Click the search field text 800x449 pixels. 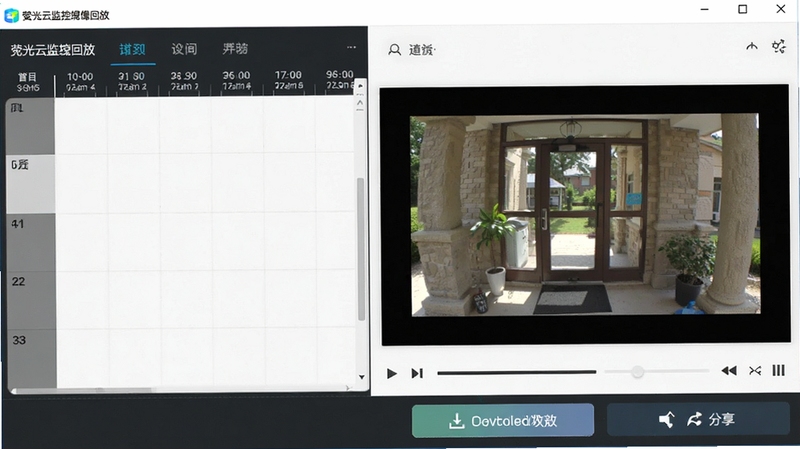click(421, 49)
